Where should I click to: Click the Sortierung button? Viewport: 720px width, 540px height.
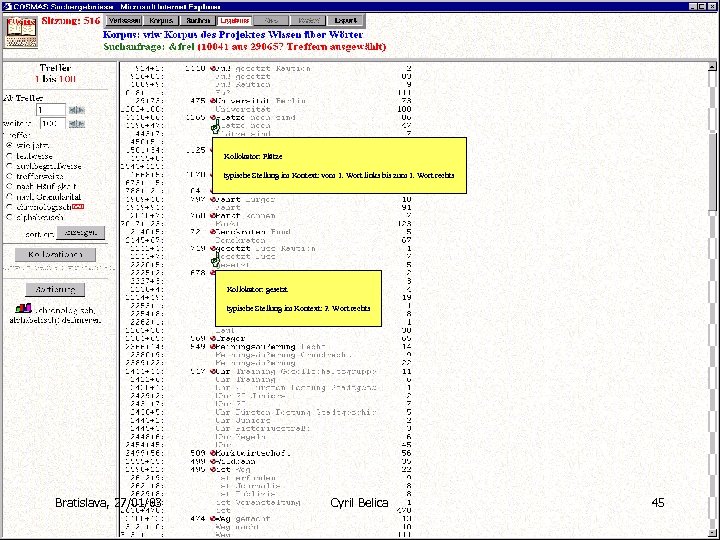point(55,289)
